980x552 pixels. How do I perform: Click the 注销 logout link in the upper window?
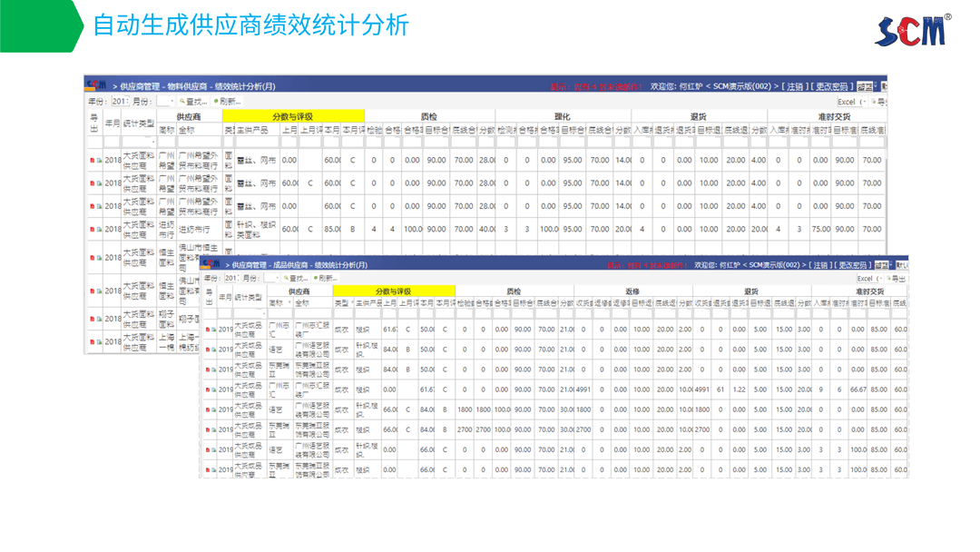coord(795,86)
